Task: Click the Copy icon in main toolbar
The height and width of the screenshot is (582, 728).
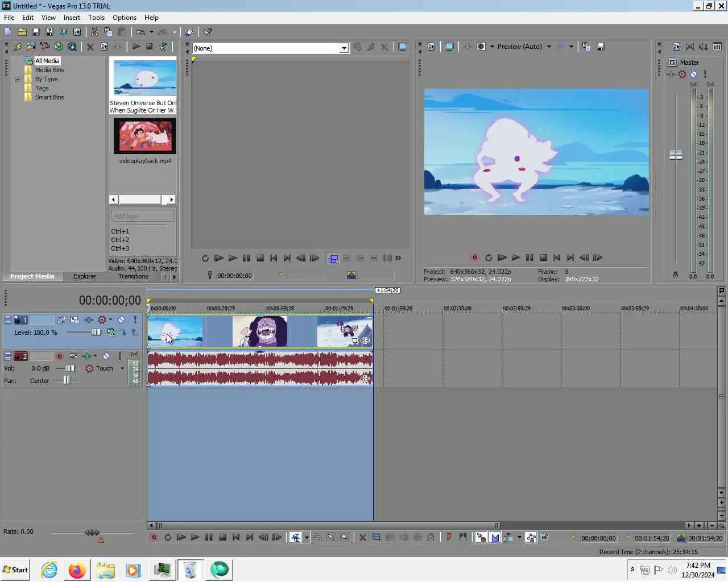Action: point(108,32)
